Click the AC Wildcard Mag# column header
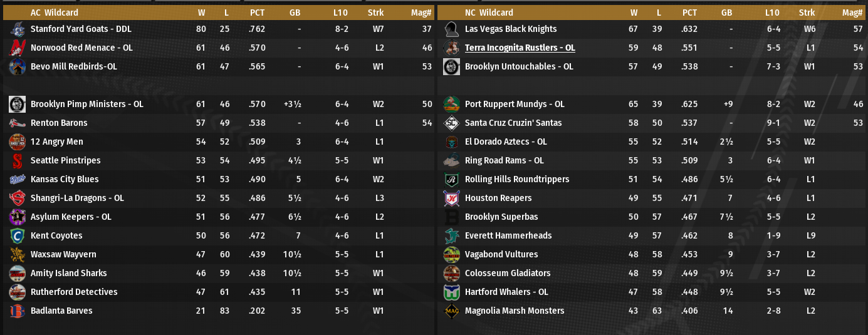Viewport: 868px width, 335px height. click(426, 13)
